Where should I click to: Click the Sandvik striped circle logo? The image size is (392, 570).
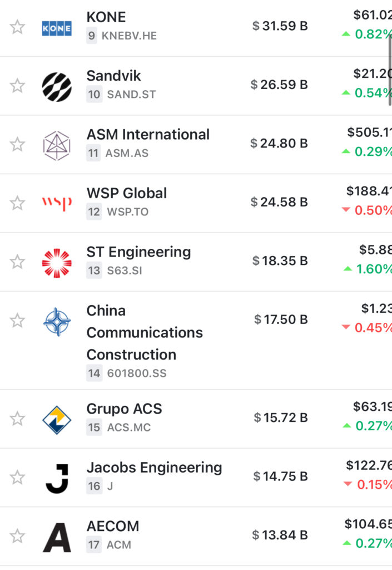[57, 87]
